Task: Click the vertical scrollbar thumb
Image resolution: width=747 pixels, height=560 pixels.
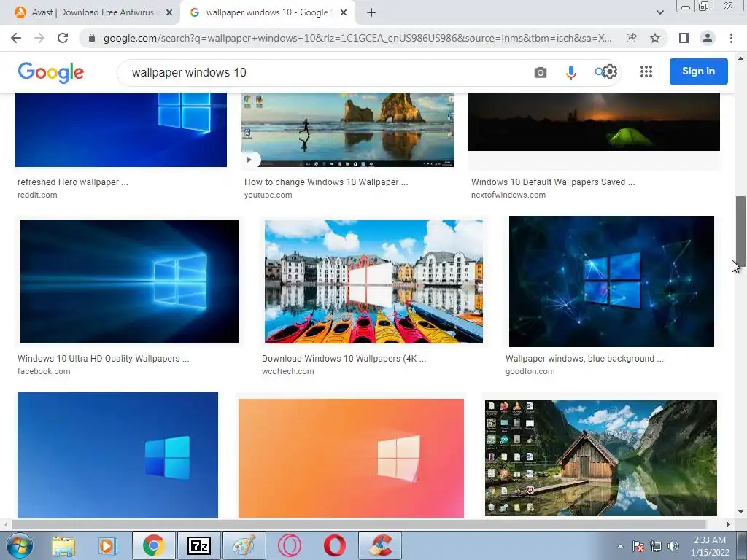Action: coord(741,231)
